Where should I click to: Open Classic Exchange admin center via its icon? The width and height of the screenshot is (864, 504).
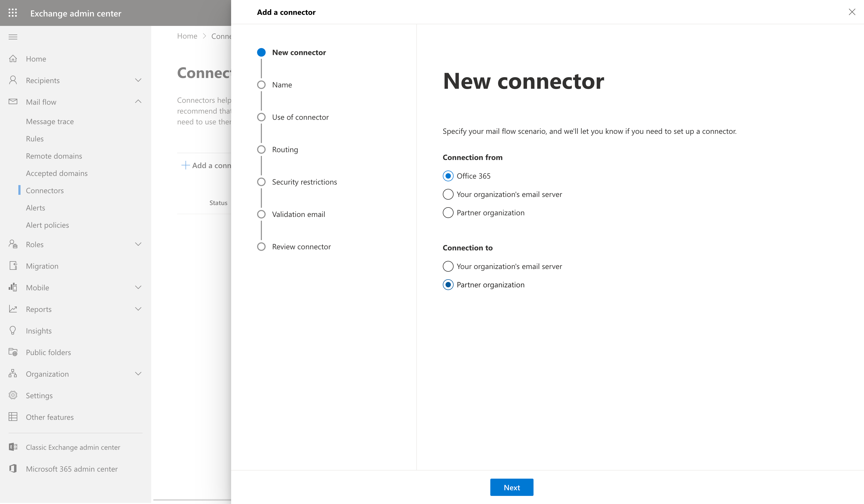point(13,447)
